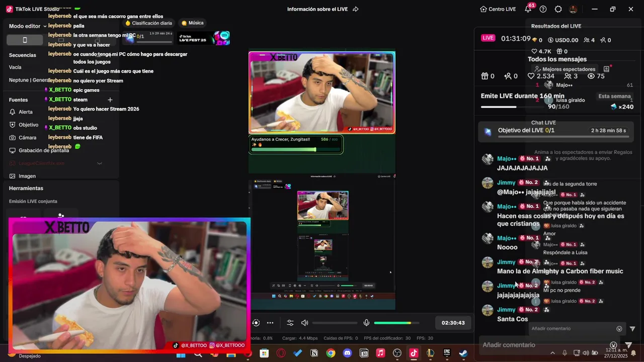Adjust the green microphone volume slider
Screen dimensions: 644x362
pos(396,323)
